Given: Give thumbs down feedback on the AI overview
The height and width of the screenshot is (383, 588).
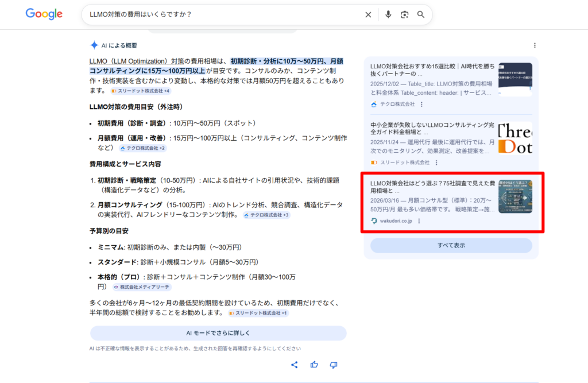Looking at the screenshot, I should pos(333,365).
